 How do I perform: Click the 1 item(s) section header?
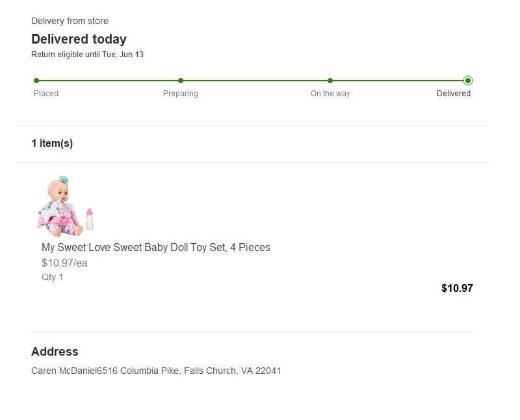click(52, 143)
